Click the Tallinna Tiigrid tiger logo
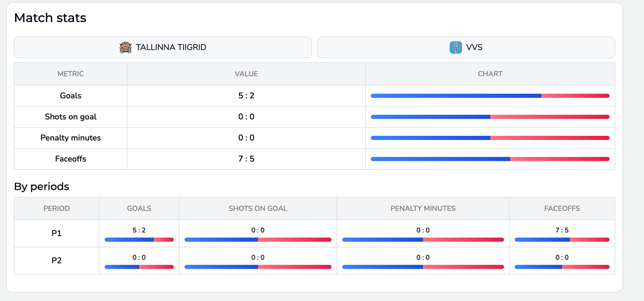 (x=126, y=47)
